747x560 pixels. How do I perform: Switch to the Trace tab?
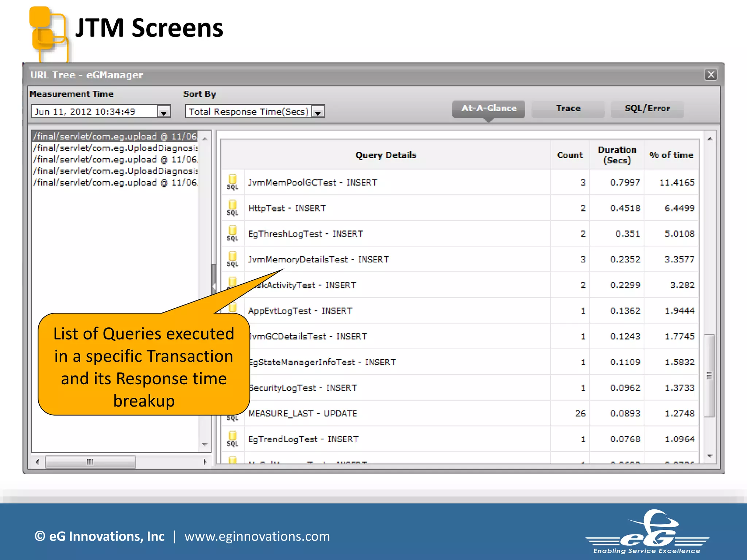pos(568,108)
